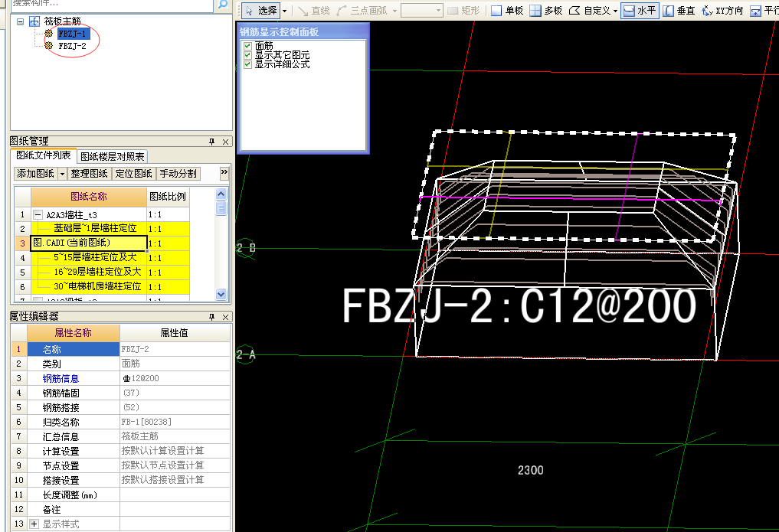Switch to the 图纸文件列表 tab
The height and width of the screenshot is (532, 779).
[44, 155]
